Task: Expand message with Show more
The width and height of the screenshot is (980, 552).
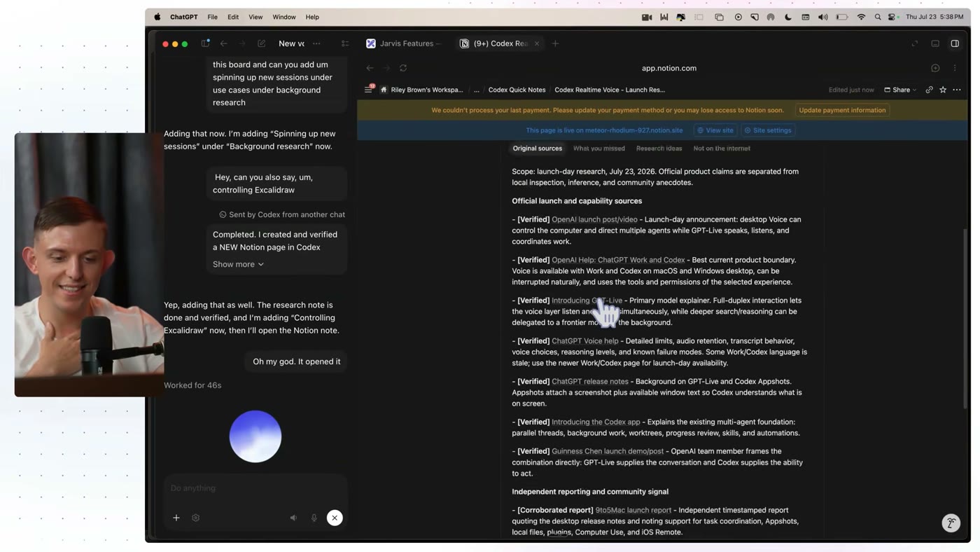Action: [238, 264]
